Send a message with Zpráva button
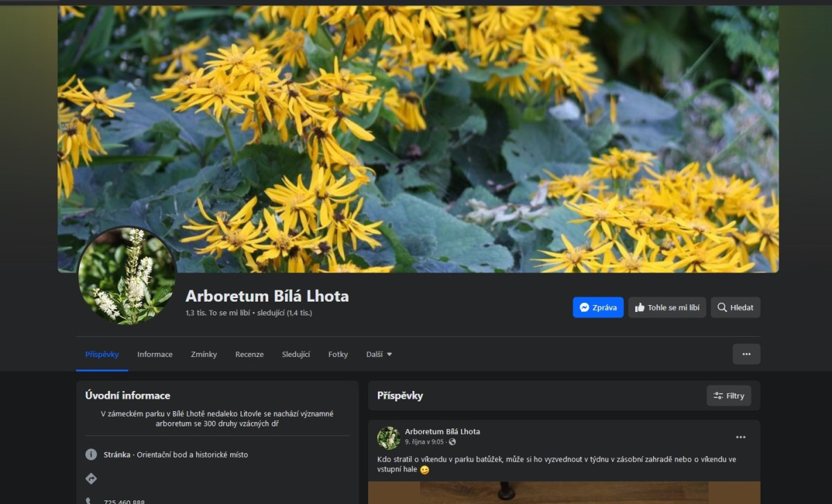This screenshot has width=832, height=504. click(598, 308)
